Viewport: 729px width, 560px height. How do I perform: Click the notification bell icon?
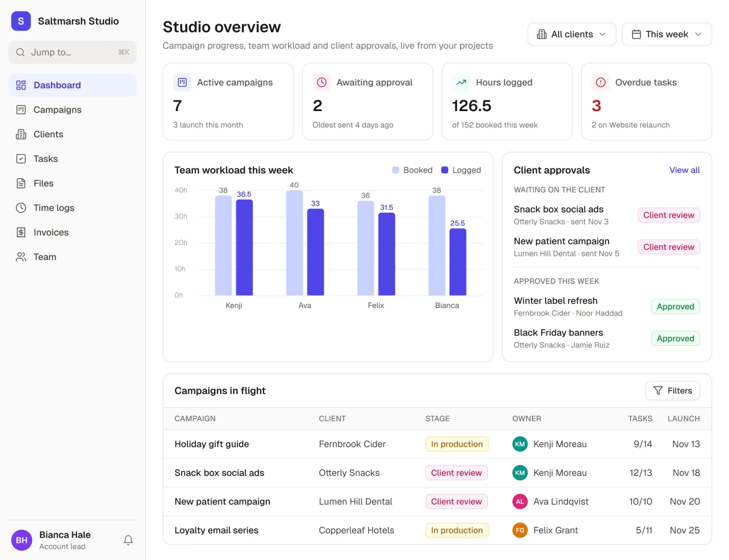128,540
